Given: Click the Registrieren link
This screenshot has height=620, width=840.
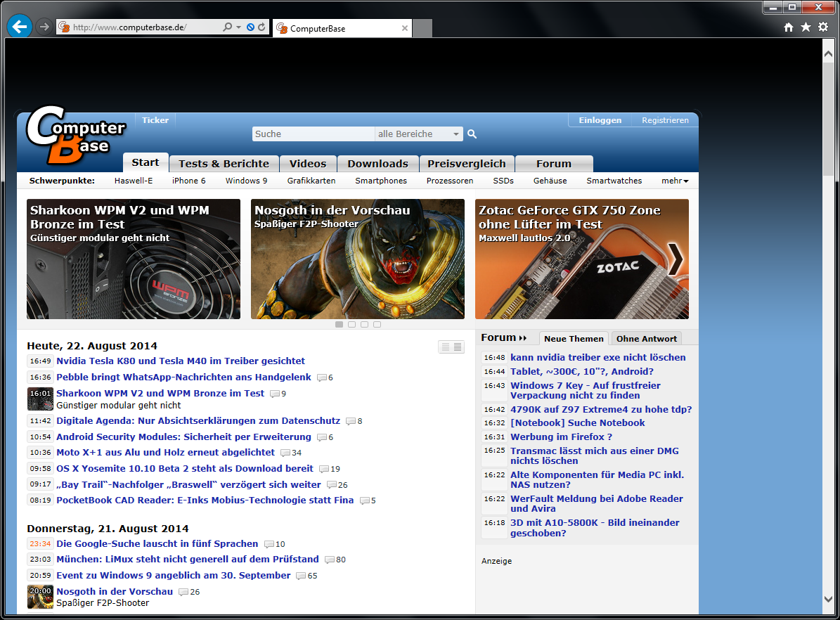Looking at the screenshot, I should coord(665,120).
